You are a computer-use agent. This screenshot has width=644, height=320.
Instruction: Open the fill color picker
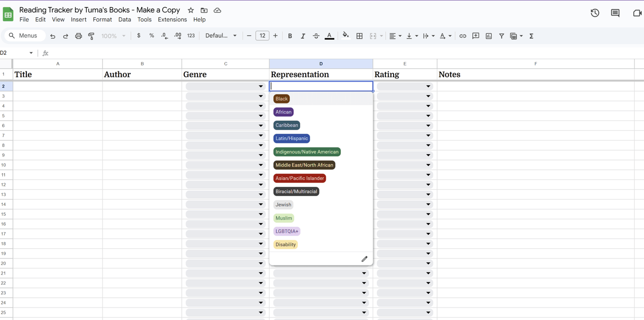(x=345, y=36)
